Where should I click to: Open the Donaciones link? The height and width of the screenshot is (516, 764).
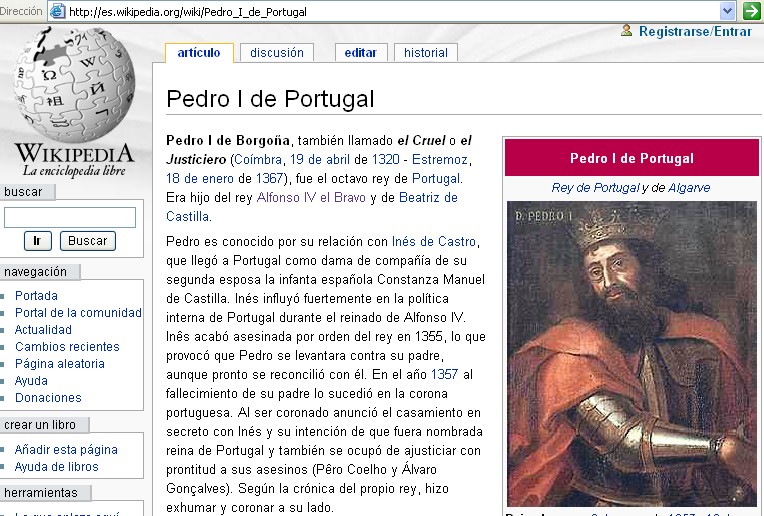click(48, 398)
